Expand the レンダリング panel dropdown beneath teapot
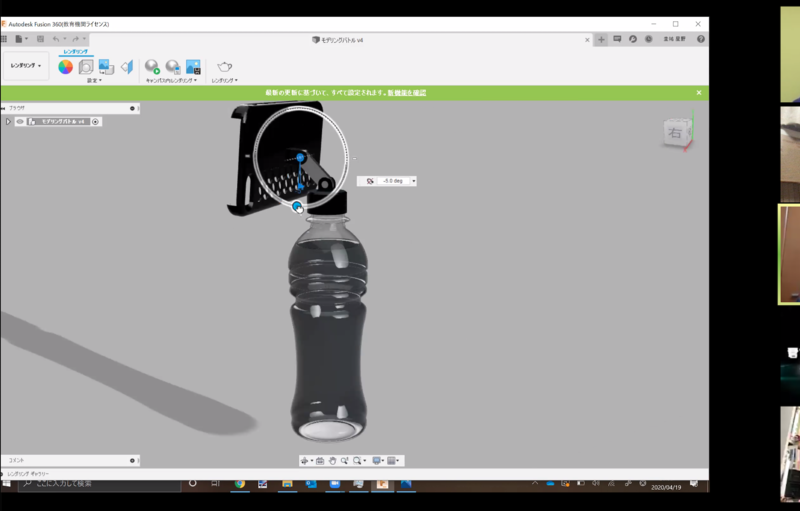This screenshot has height=511, width=800. coord(224,81)
